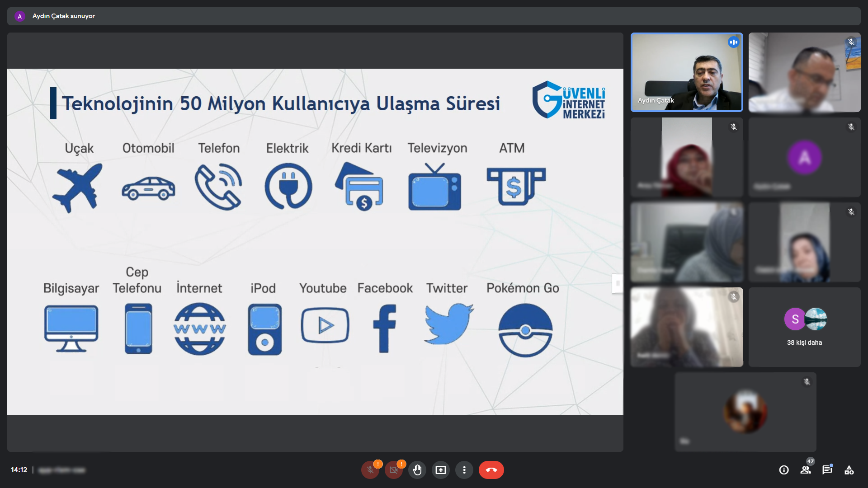The image size is (868, 488).
Task: Select the man in white shirt's video tile
Action: click(x=805, y=72)
